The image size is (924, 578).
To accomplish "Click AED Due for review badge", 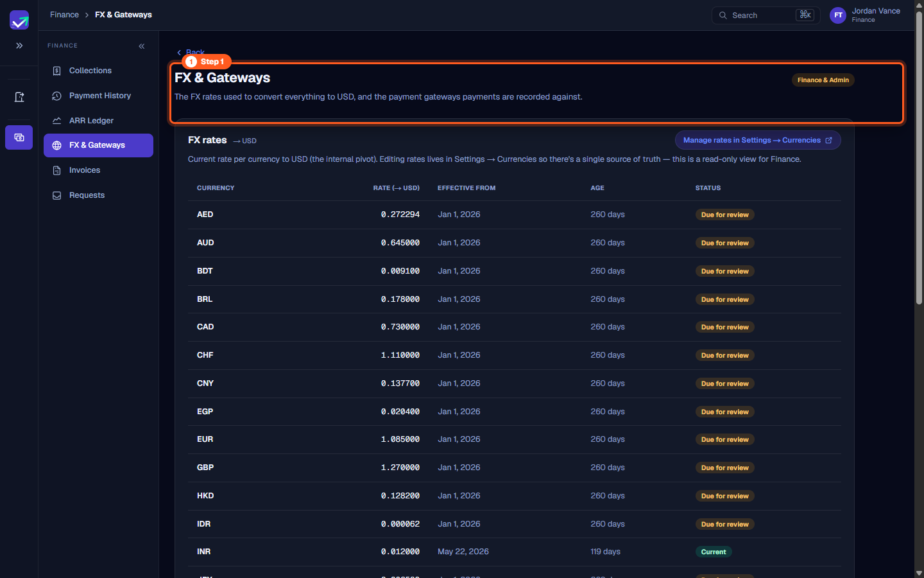I will tap(725, 215).
